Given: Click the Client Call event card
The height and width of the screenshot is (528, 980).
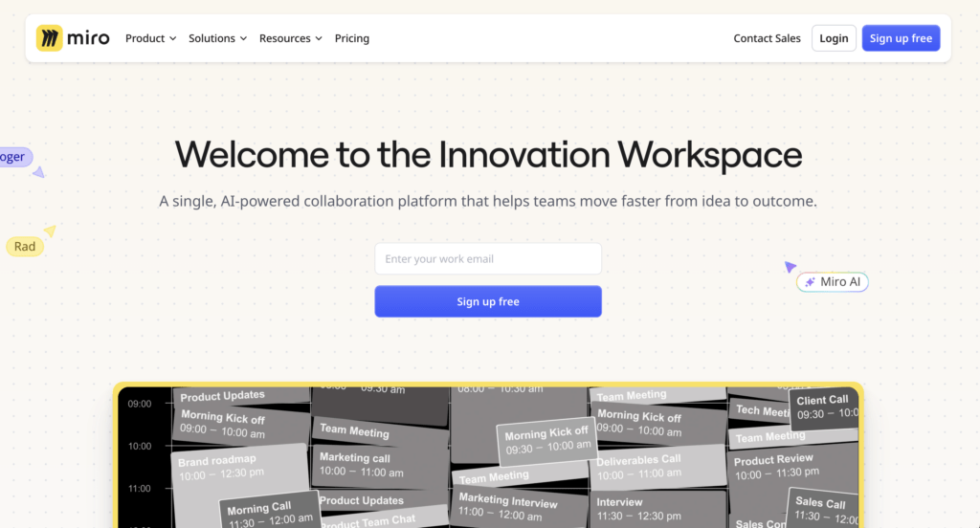Looking at the screenshot, I should (822, 407).
